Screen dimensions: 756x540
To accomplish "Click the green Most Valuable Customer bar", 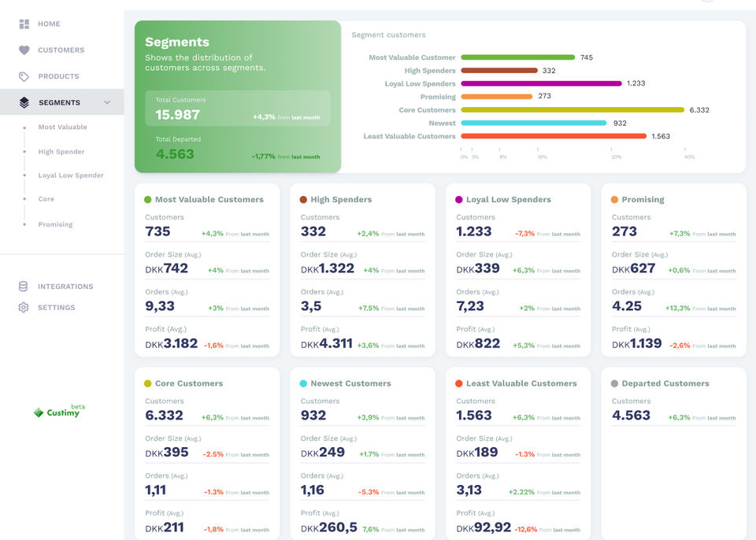I will (518, 57).
